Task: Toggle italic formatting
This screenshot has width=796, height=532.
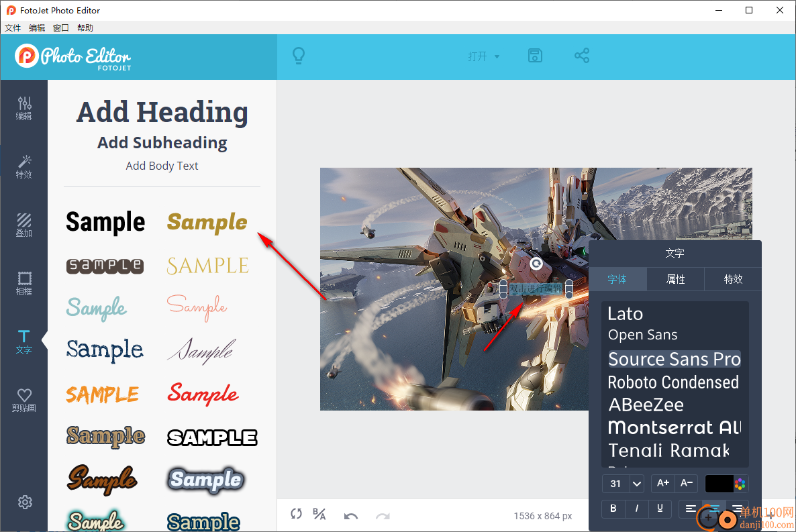Action: (x=636, y=509)
